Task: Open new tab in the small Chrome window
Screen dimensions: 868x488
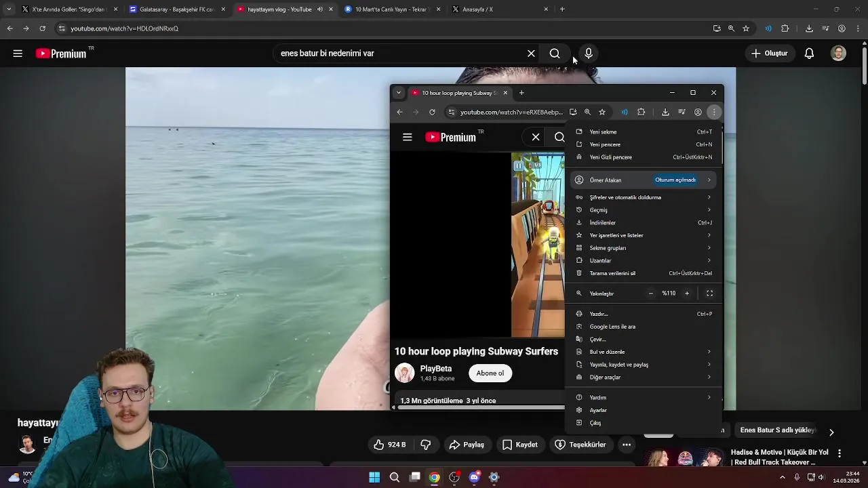Action: click(521, 93)
